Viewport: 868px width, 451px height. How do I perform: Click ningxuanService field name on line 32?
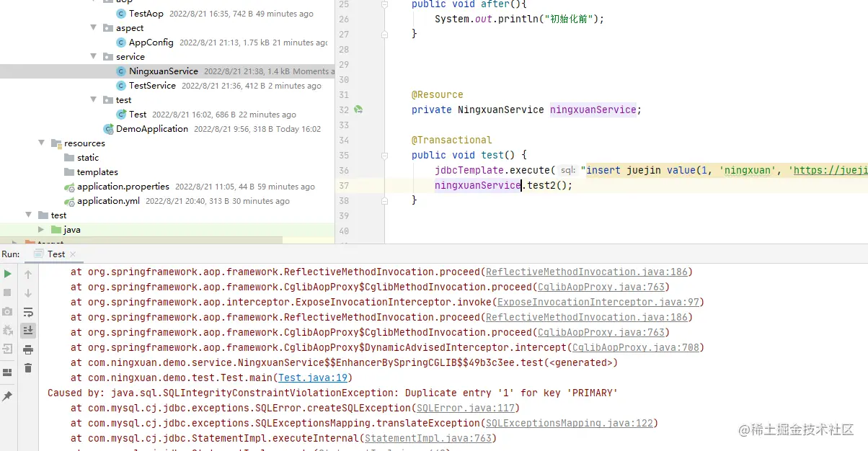(x=593, y=110)
